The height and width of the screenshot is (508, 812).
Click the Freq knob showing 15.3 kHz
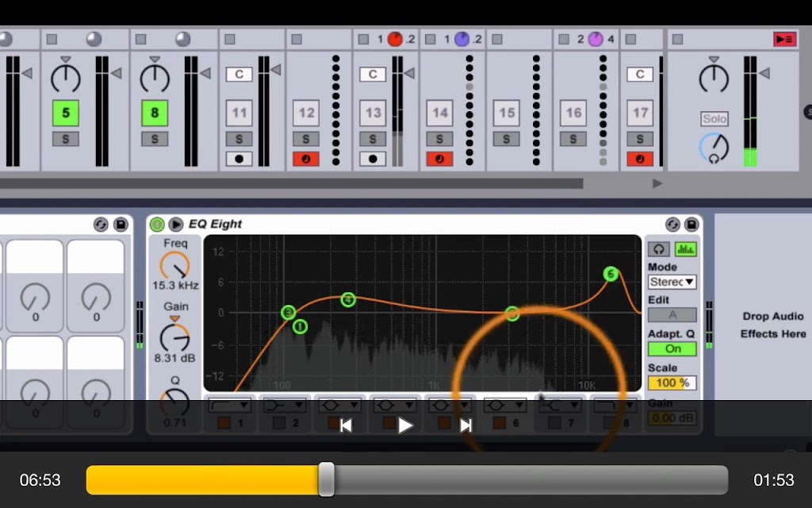click(175, 267)
